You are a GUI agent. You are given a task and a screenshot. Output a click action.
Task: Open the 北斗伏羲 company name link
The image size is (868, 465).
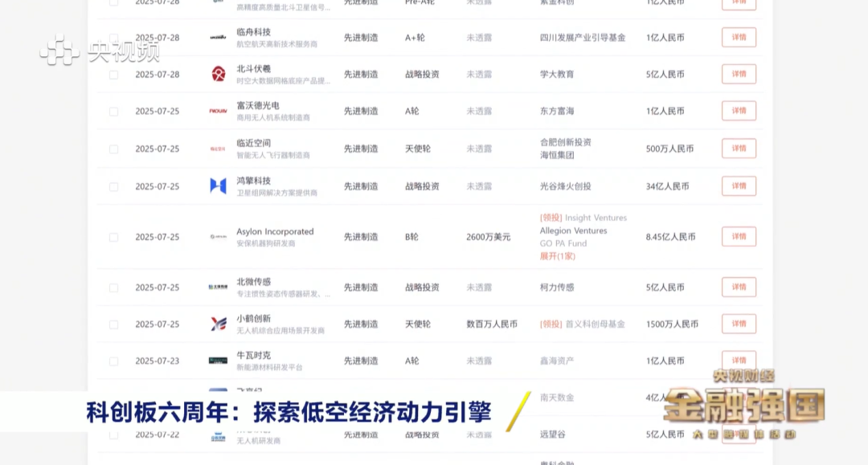pos(253,68)
